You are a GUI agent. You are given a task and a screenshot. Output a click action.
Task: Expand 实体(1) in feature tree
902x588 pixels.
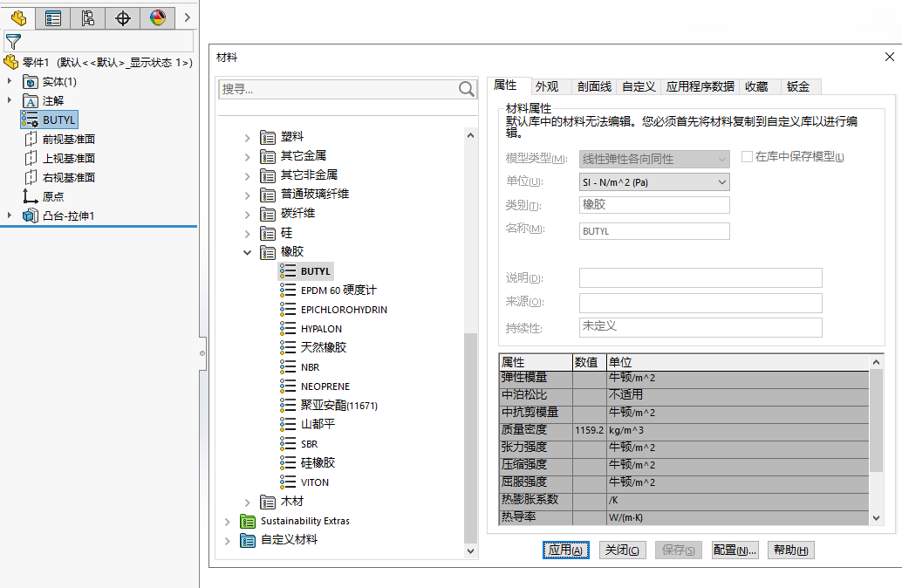[10, 81]
